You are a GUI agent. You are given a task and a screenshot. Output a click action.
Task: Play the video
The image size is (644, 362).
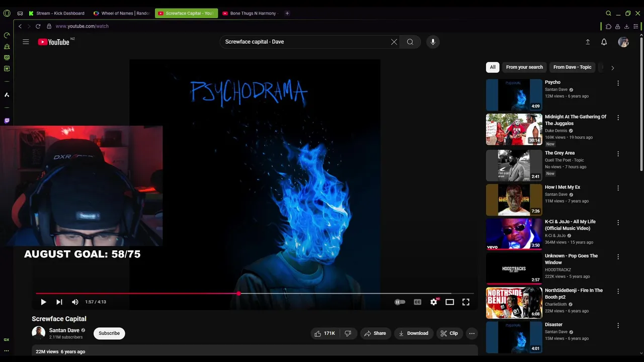click(x=43, y=302)
